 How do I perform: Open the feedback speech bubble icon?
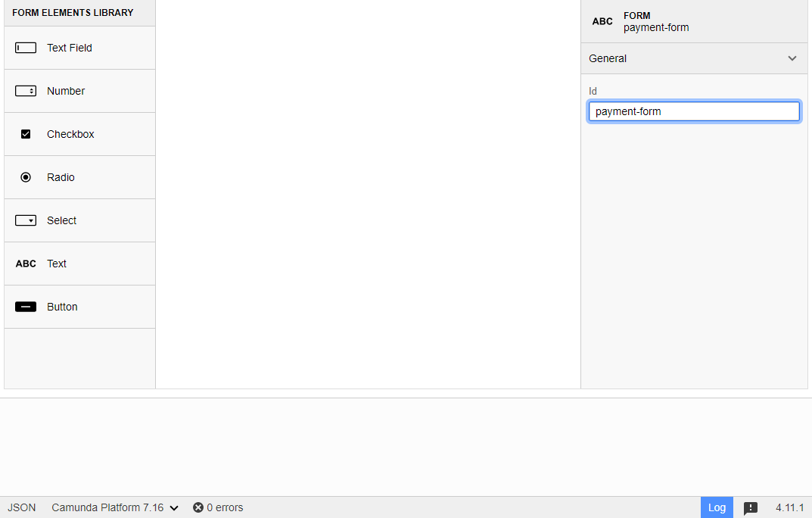coord(751,508)
